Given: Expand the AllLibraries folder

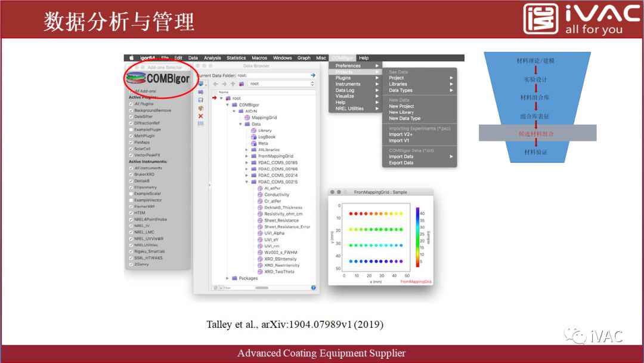Looking at the screenshot, I should (x=247, y=150).
